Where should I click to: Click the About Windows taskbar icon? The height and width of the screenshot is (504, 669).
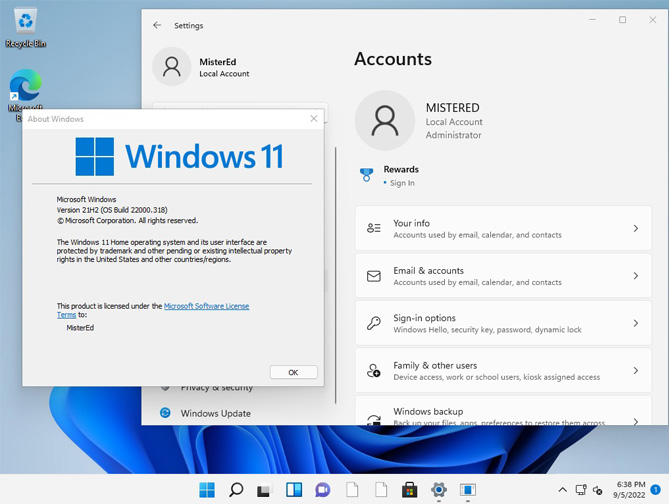468,490
